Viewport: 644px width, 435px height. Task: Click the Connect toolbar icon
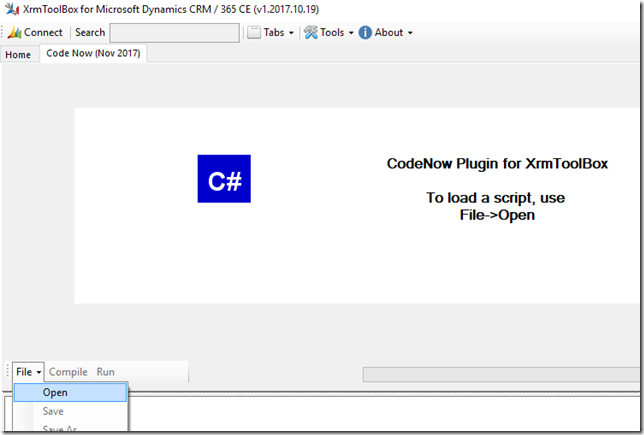point(14,32)
